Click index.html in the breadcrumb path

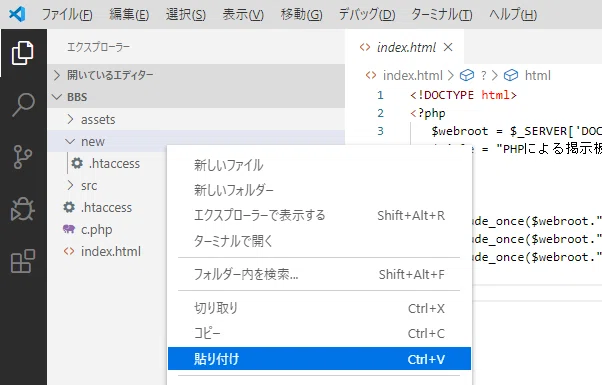pos(413,75)
